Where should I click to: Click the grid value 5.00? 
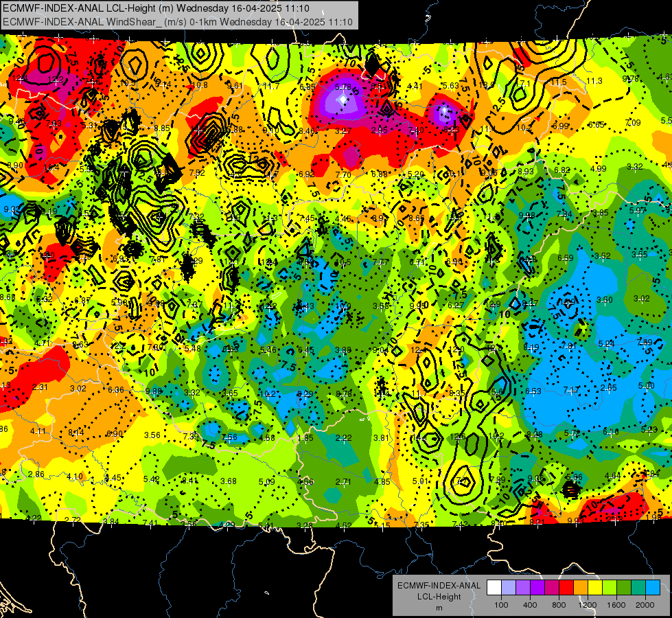point(647,385)
